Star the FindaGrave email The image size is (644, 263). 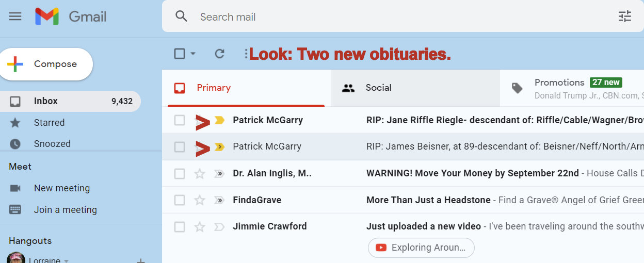pos(200,200)
